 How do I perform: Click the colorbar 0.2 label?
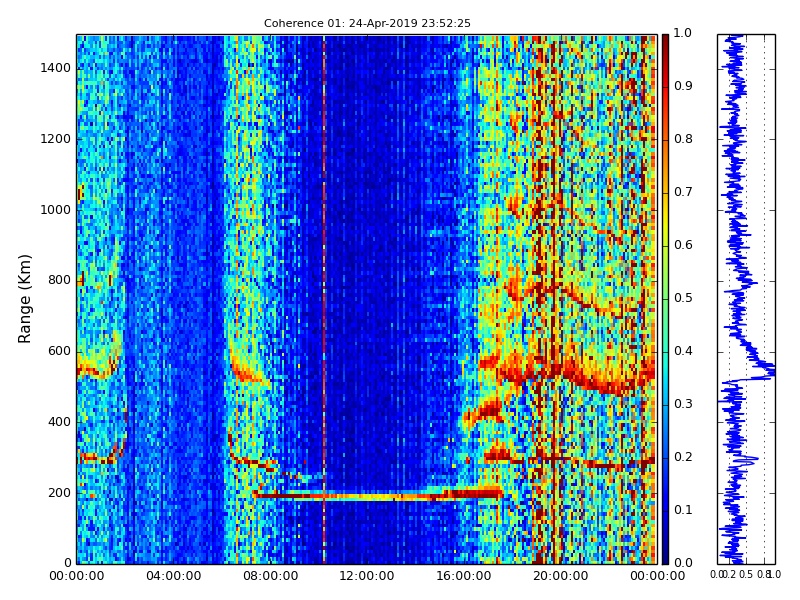(x=683, y=457)
